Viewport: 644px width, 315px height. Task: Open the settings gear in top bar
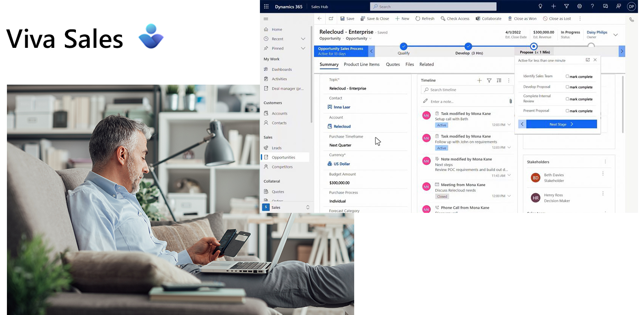coord(580,6)
